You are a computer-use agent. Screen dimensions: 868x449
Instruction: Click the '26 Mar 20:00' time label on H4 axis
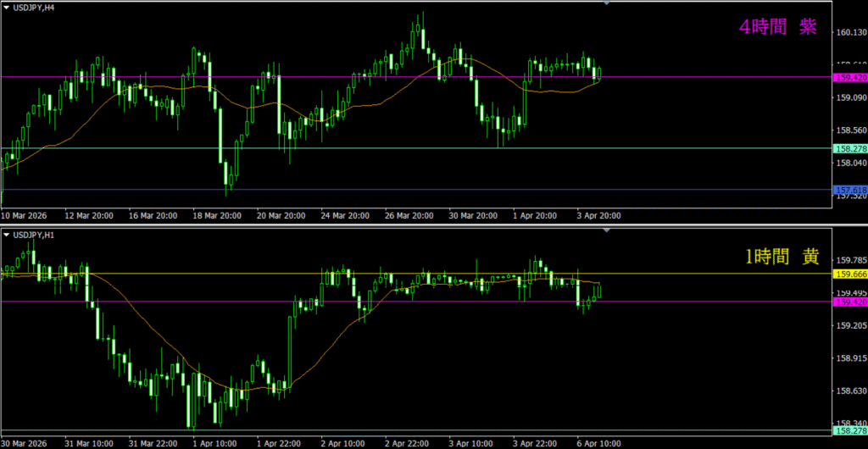point(408,216)
